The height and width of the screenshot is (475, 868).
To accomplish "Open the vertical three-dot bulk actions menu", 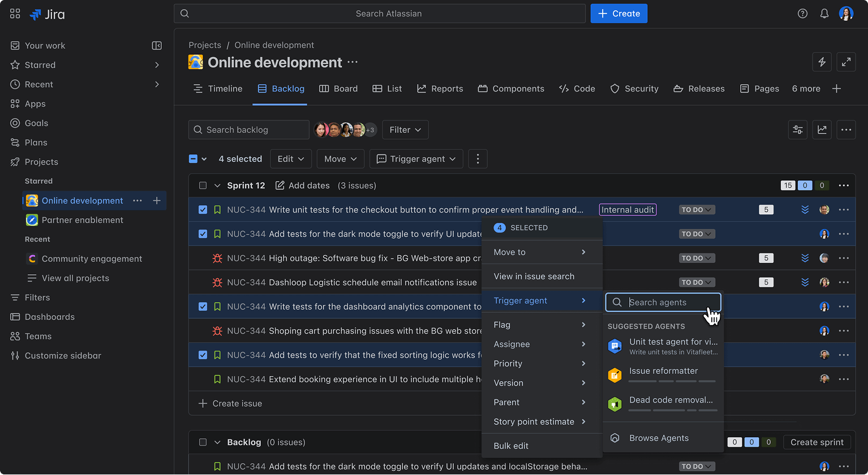I will click(478, 159).
